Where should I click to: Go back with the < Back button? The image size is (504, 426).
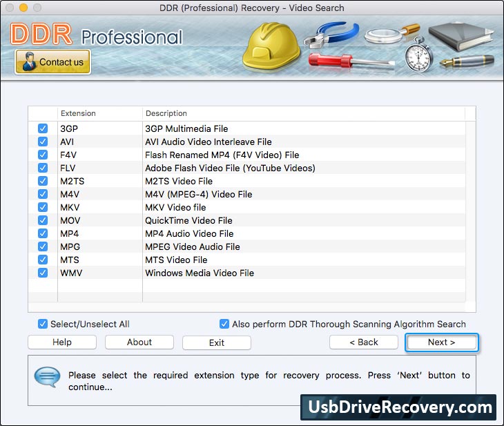pos(364,342)
